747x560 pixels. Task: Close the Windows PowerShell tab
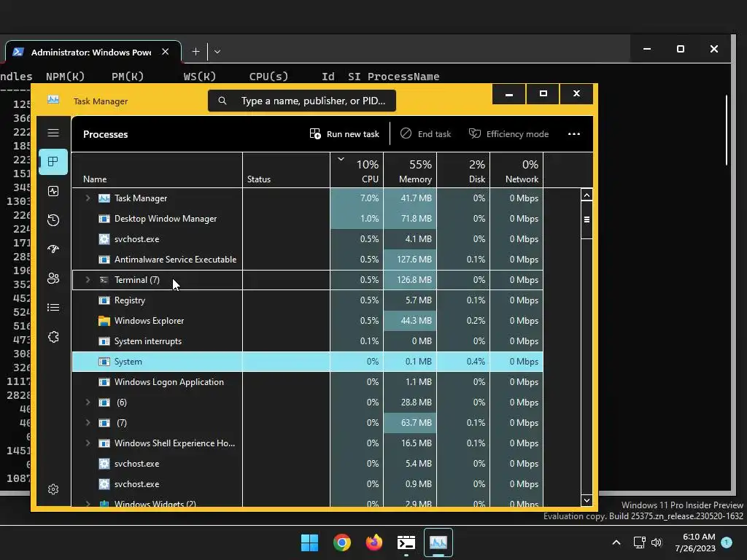[x=166, y=52]
